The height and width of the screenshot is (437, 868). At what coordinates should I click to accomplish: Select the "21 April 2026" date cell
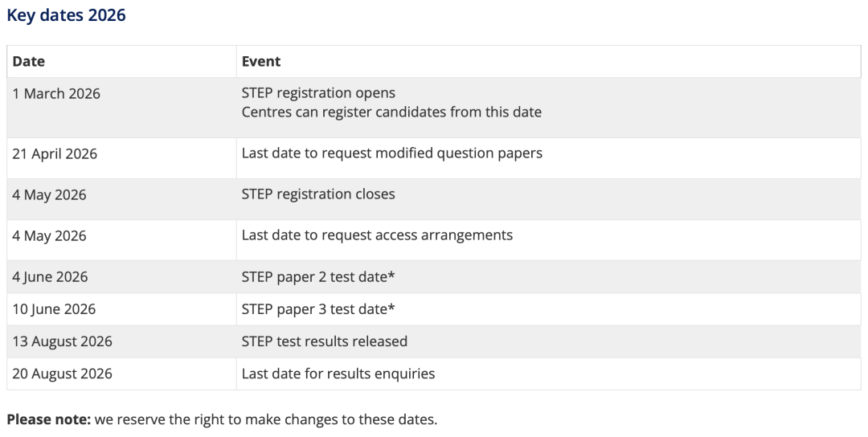click(55, 153)
